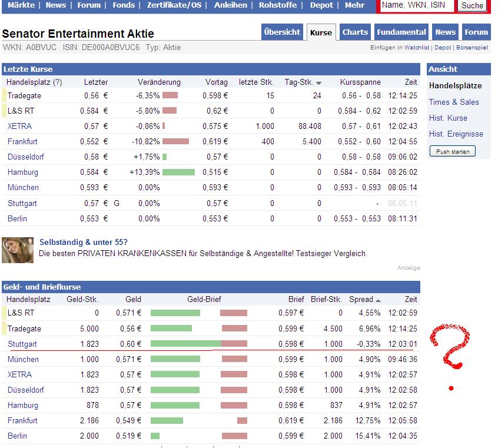
Task: Open the Depot menu in top bar
Action: pos(321,5)
